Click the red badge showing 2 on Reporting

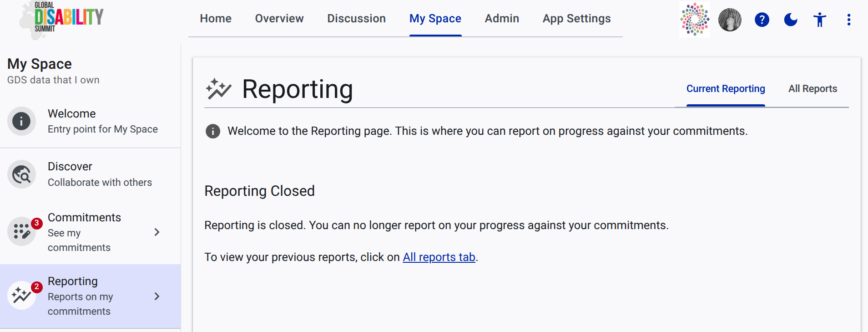[x=37, y=287]
